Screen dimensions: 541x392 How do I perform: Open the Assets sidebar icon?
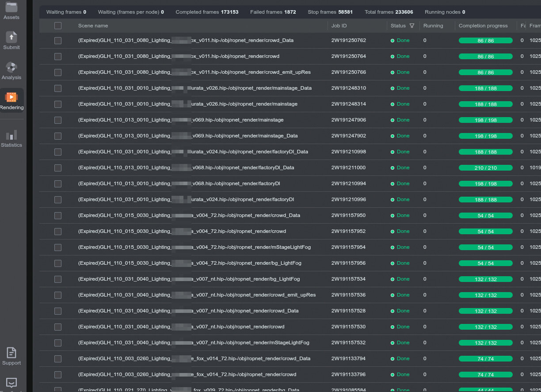11,8
